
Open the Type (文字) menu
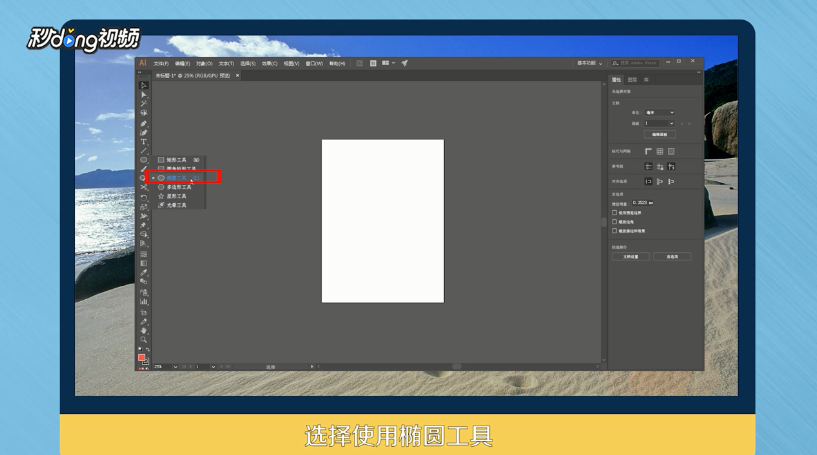pyautogui.click(x=226, y=64)
